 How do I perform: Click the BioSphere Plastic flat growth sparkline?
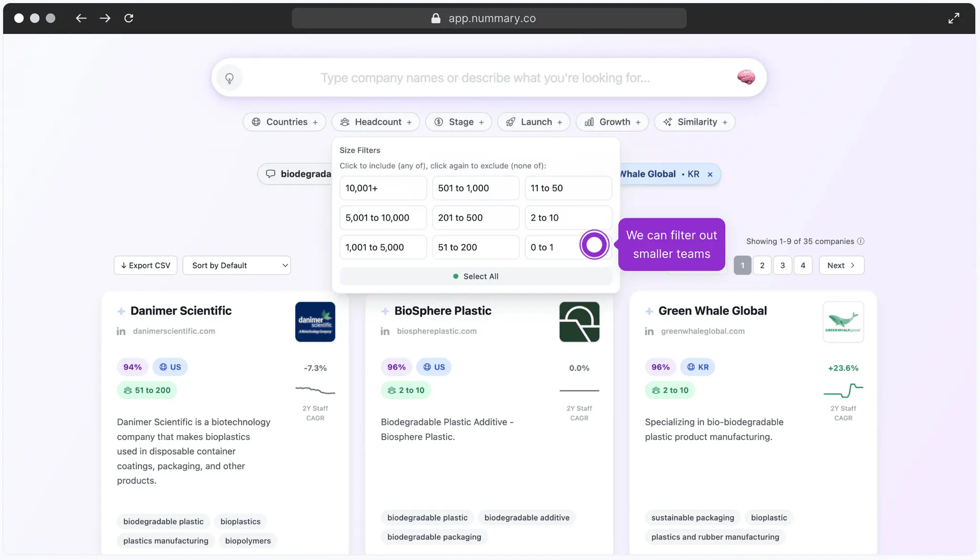[x=579, y=391]
